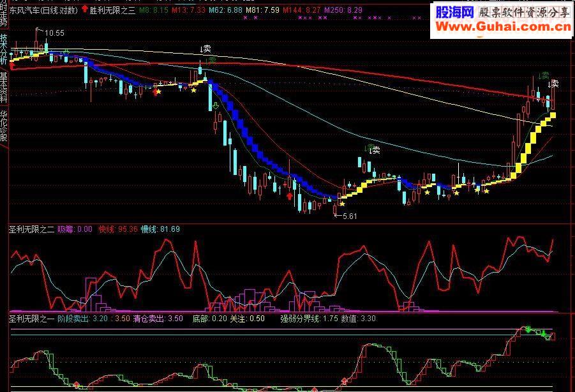The width and height of the screenshot is (575, 392).
Task: Click the red up arrow before 胜利无限之三
Action: click(x=85, y=9)
